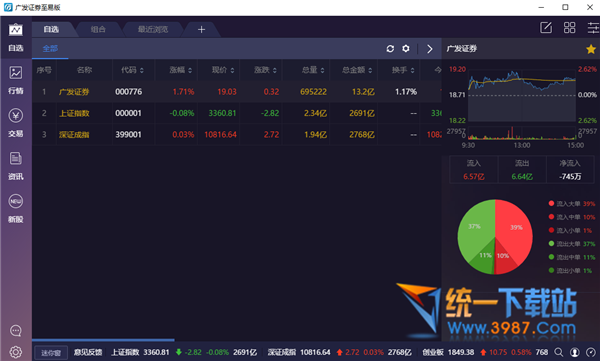The image size is (600, 361).
Task: Add a new tab with plus button
Action: [x=201, y=29]
